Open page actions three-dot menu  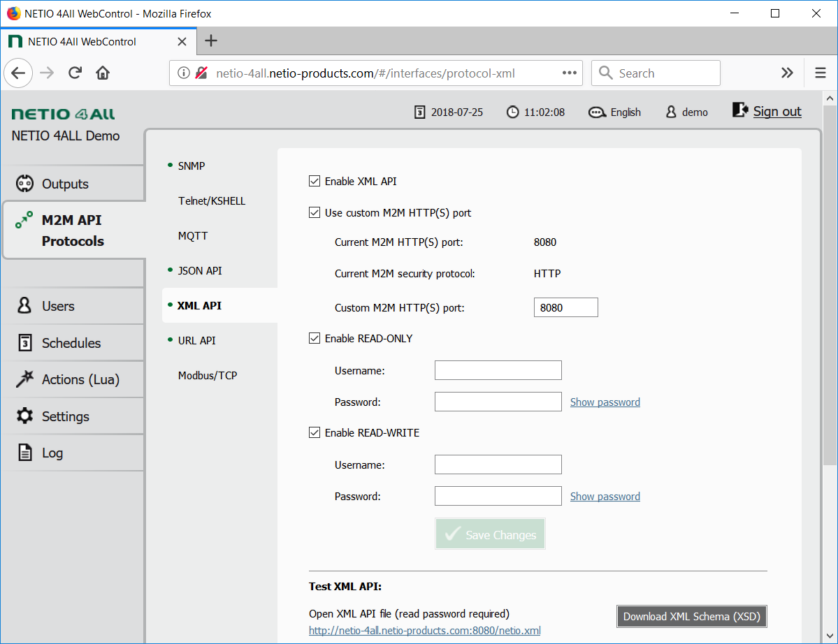(x=569, y=73)
